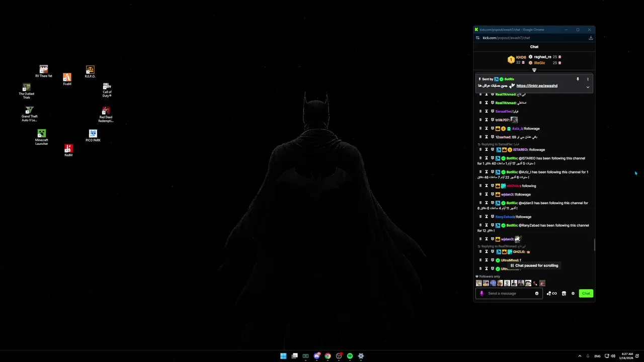Viewport: 644px width, 362px height.
Task: Select first emote in quick emote row
Action: click(x=479, y=283)
